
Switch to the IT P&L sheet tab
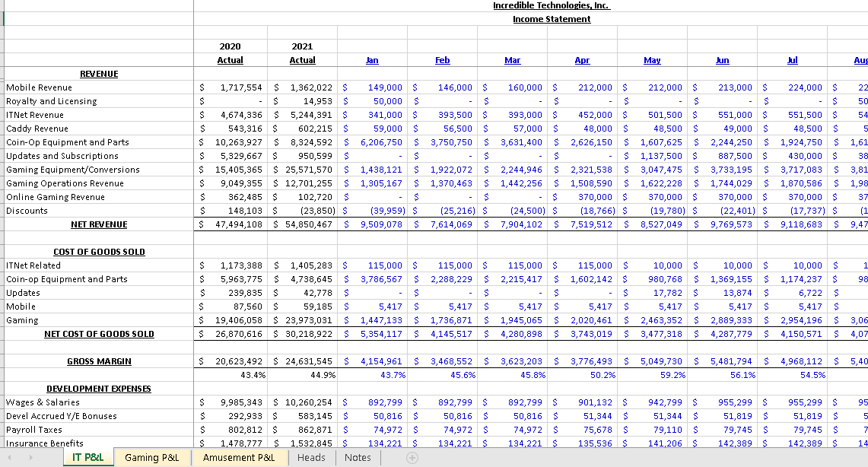pos(88,458)
